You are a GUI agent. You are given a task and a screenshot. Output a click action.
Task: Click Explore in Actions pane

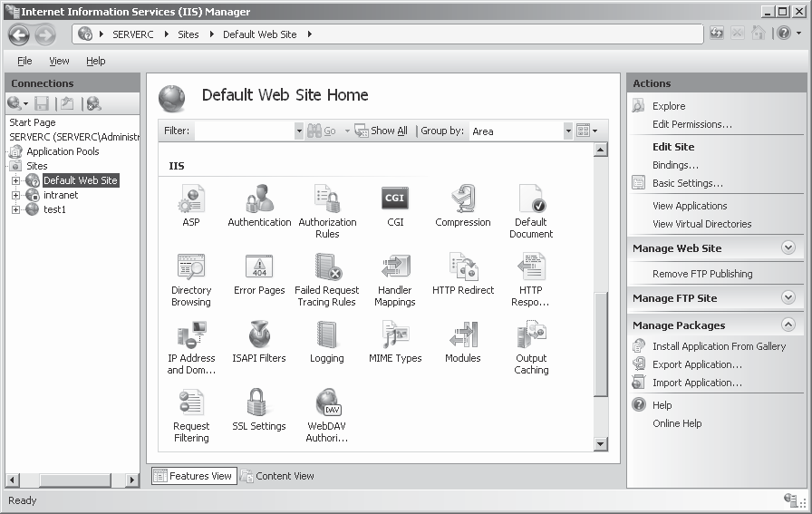669,106
